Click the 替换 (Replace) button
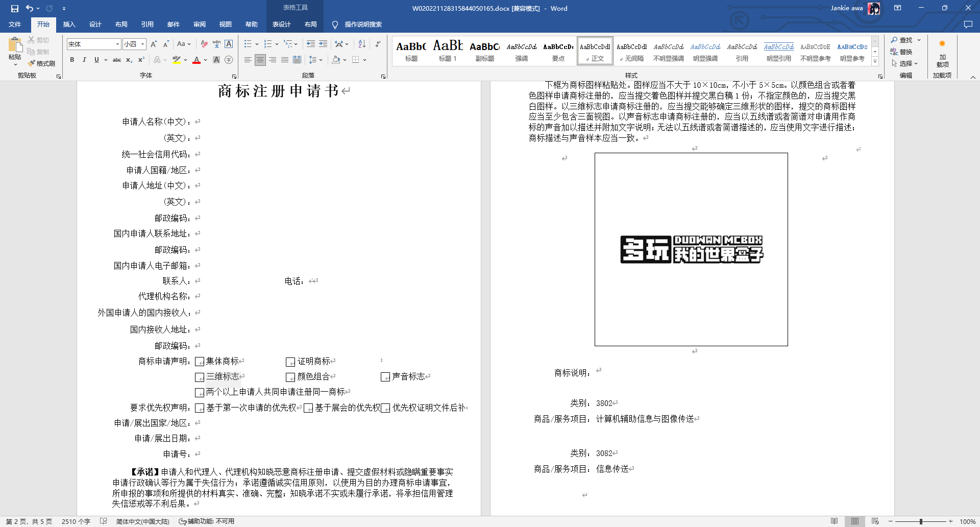Viewport: 980px width, 527px height. 901,52
